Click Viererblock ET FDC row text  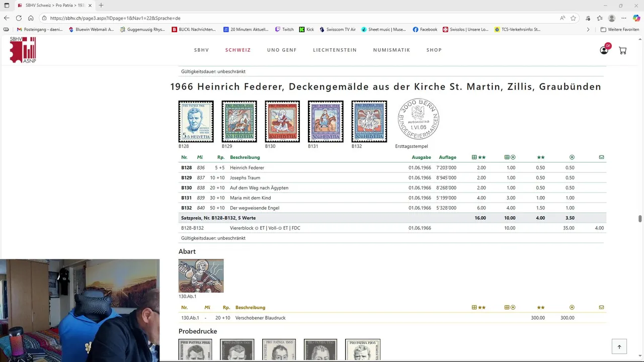(x=265, y=228)
